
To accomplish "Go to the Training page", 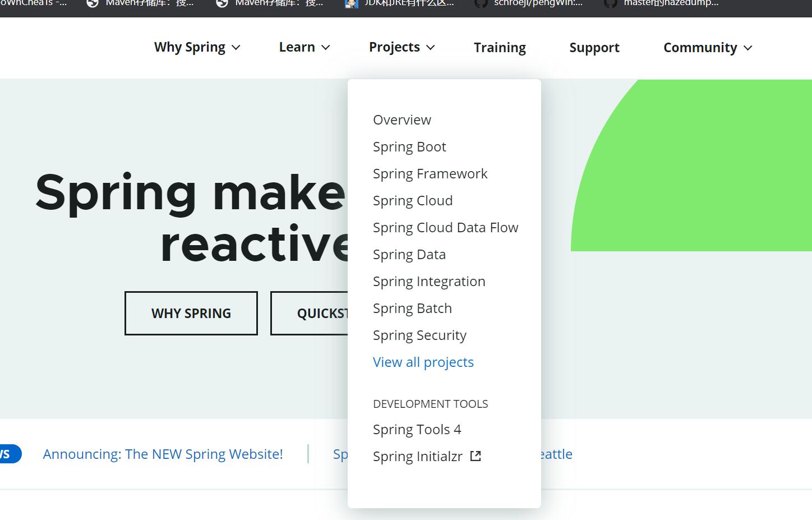I will pos(500,48).
